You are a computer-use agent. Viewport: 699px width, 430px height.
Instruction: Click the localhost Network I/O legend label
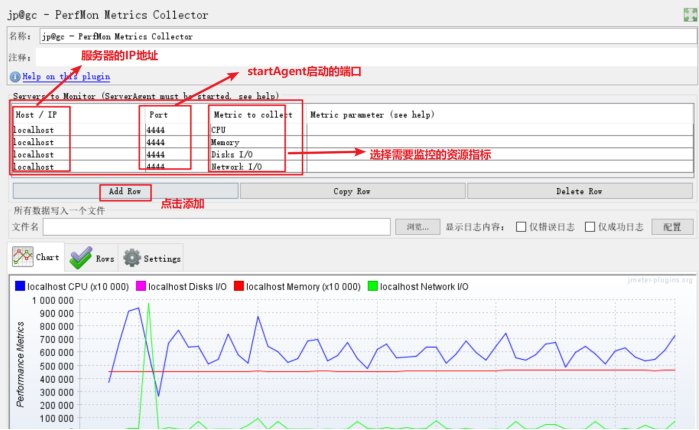pyautogui.click(x=424, y=287)
